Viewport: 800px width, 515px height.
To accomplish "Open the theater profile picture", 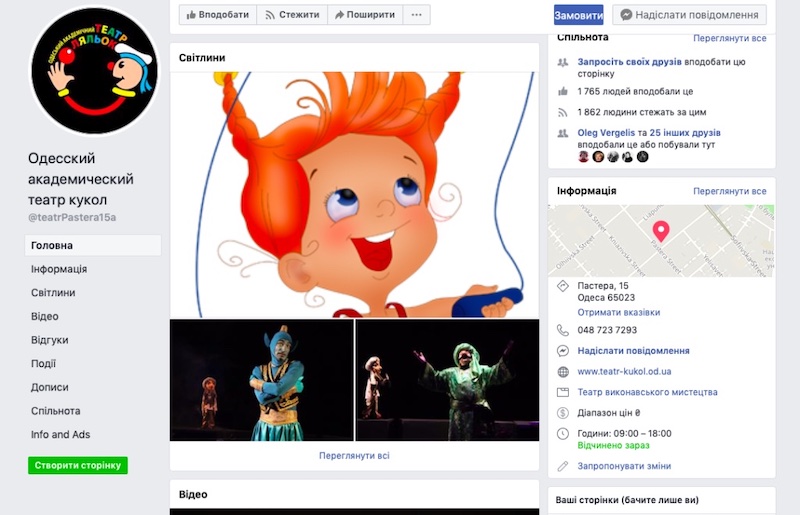I will coord(94,70).
